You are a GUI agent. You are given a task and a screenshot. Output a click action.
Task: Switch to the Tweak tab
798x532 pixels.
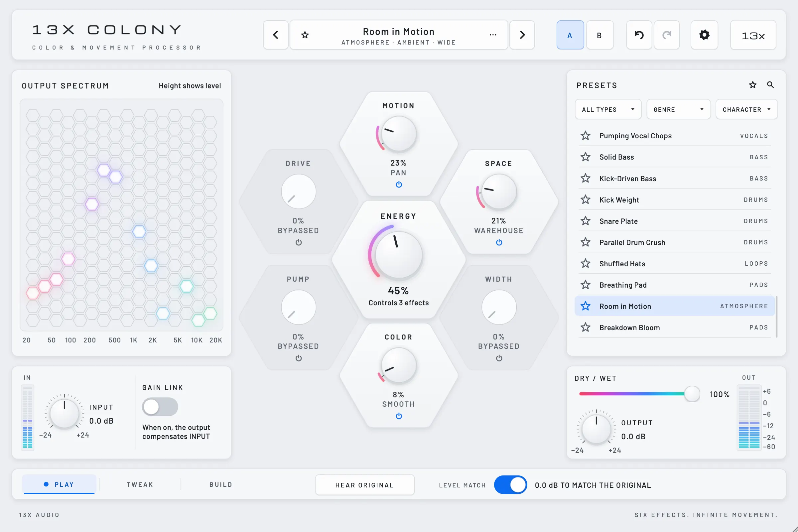point(140,484)
